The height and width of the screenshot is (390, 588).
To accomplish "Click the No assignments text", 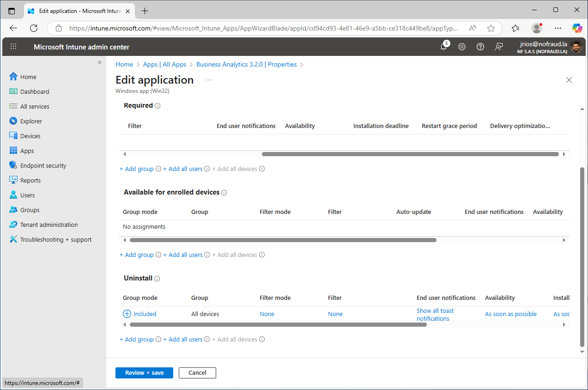I will (x=144, y=226).
